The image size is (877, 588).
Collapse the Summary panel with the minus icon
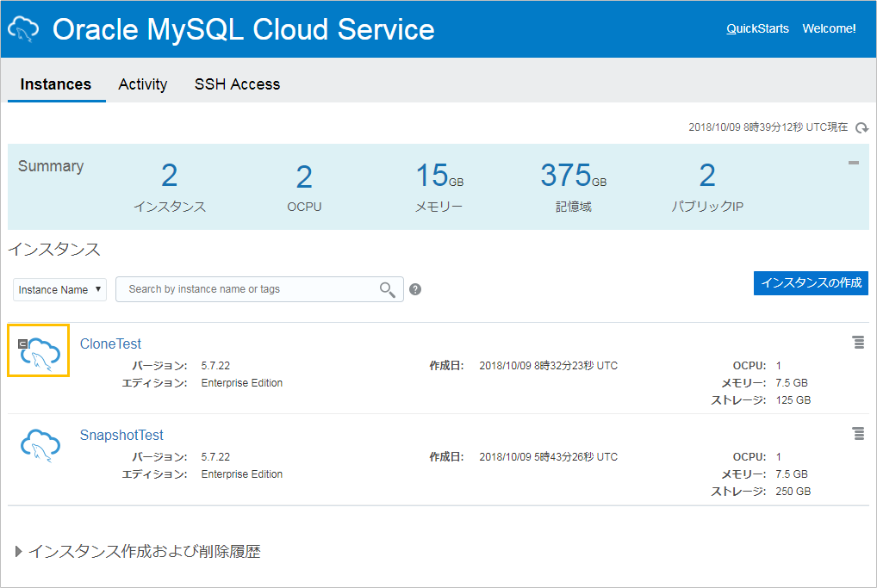point(854,163)
